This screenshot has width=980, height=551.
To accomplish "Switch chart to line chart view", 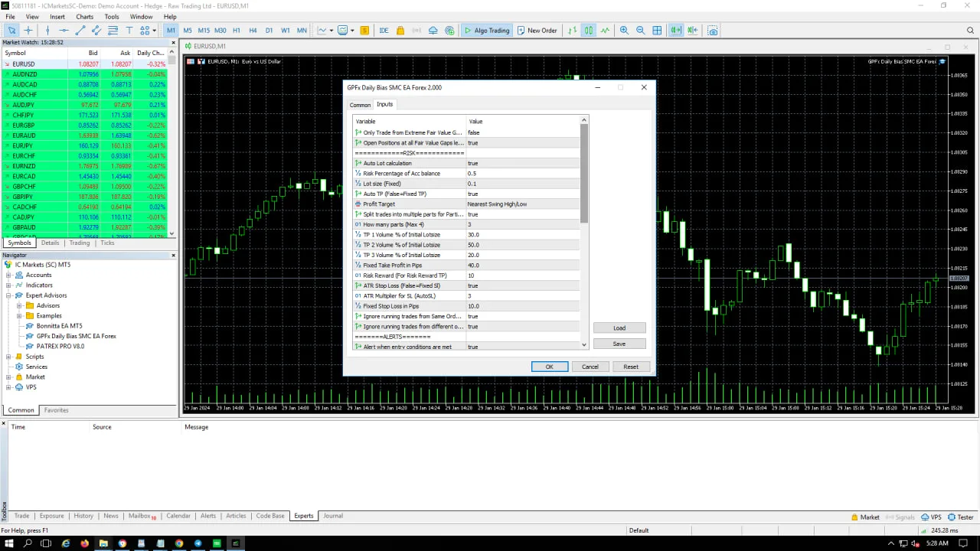I will 605,31.
